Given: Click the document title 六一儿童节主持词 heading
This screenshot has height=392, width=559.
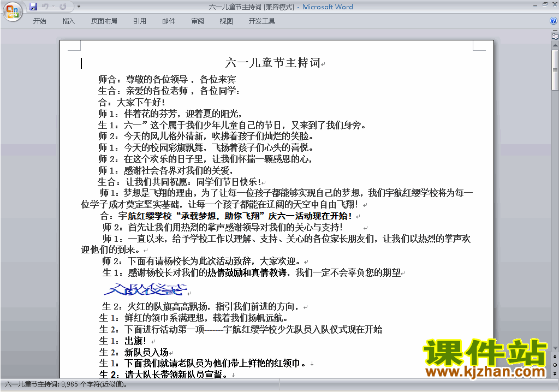Looking at the screenshot, I should click(x=273, y=63).
